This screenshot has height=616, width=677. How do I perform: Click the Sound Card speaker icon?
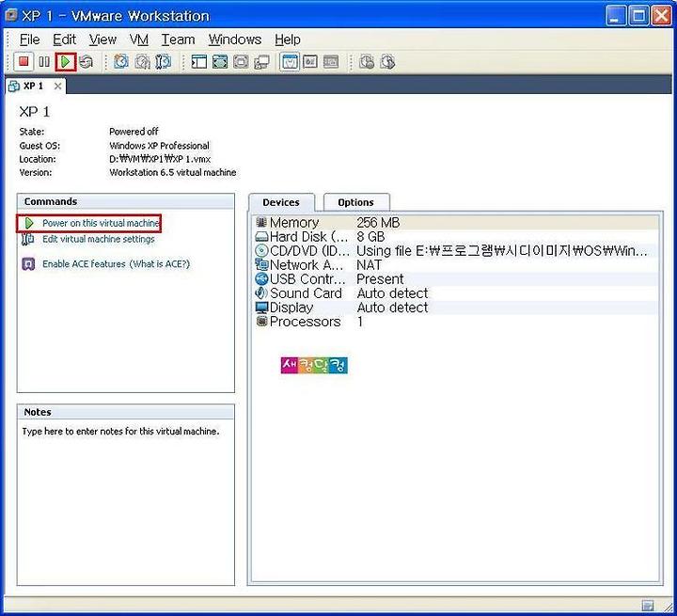[261, 292]
